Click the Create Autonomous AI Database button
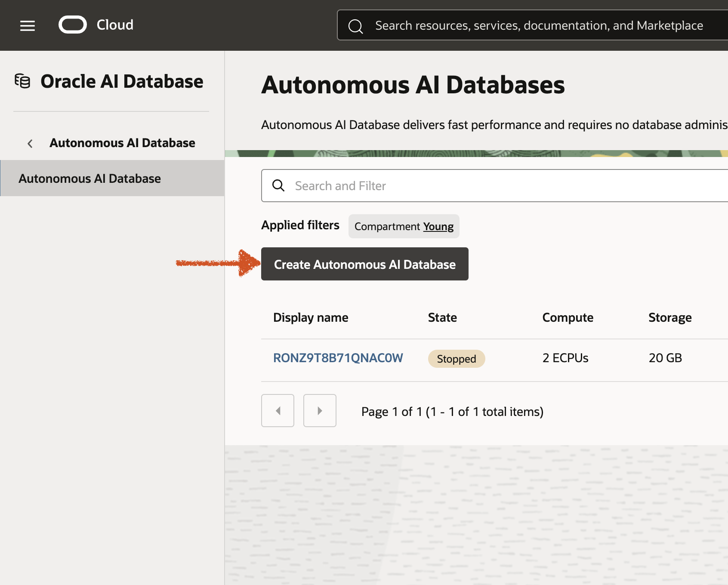 point(364,264)
